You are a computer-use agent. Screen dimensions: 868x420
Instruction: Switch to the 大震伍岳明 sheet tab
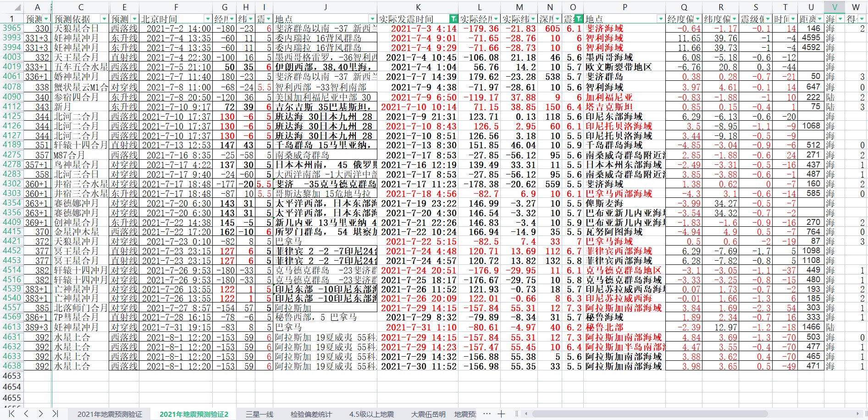point(428,414)
